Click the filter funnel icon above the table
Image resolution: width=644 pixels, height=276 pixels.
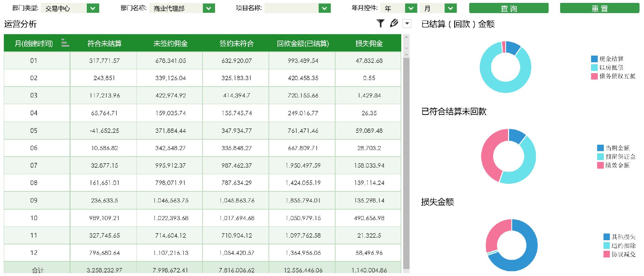click(380, 24)
